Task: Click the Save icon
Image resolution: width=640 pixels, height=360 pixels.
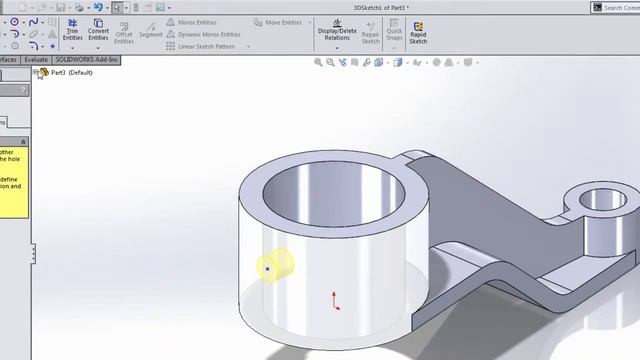Action: (x=61, y=7)
